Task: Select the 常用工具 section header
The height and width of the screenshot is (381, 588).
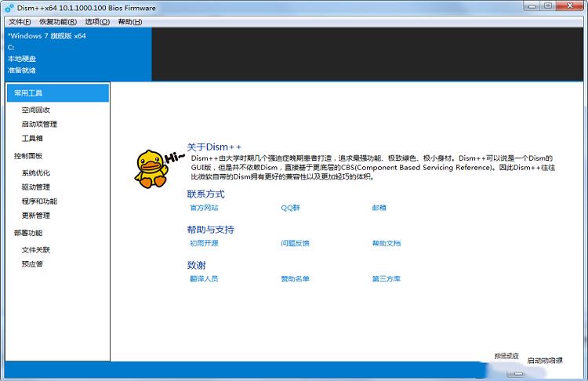Action: tap(58, 93)
